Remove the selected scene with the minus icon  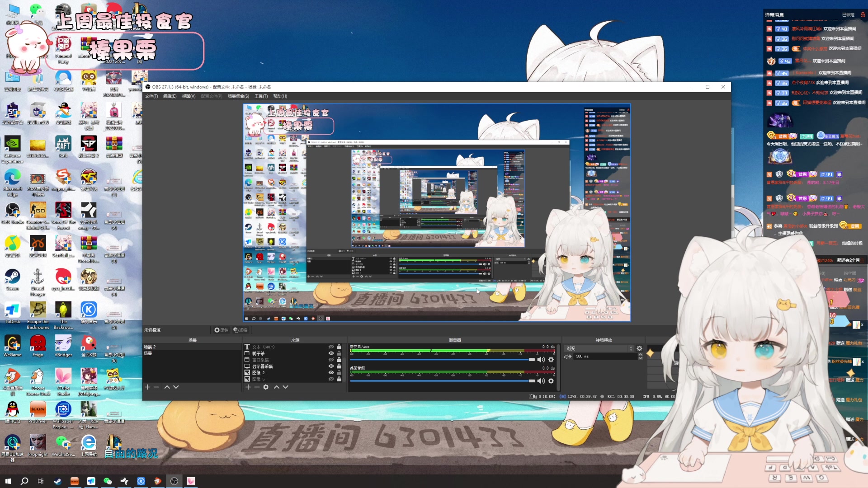[156, 387]
